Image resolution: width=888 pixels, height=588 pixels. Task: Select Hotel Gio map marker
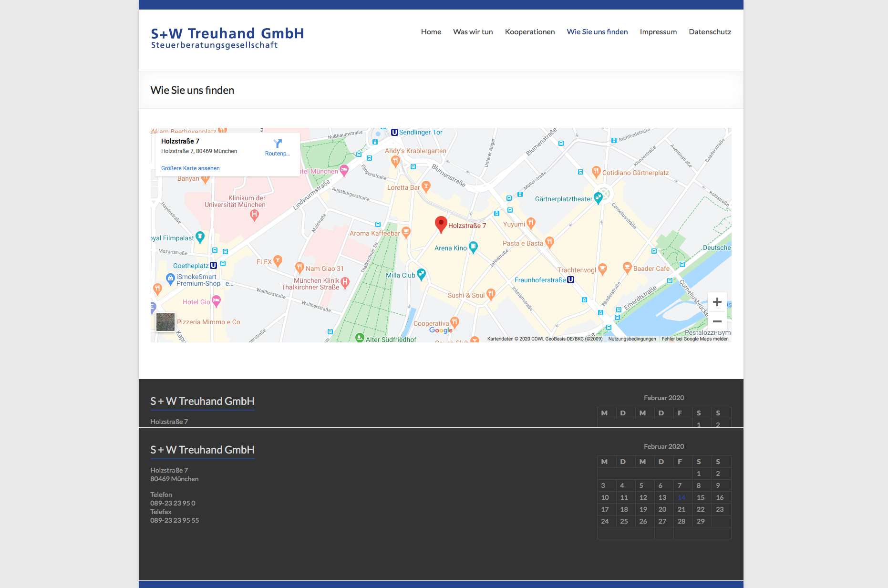pyautogui.click(x=216, y=301)
